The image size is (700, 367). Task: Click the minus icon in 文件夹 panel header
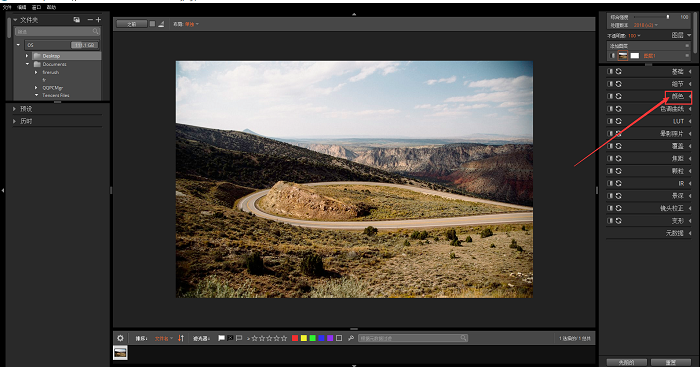[x=90, y=20]
